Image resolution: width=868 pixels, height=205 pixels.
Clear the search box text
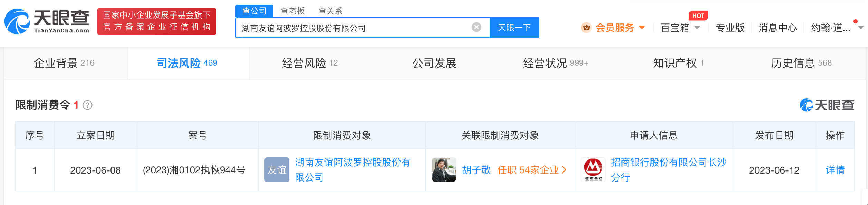pyautogui.click(x=476, y=27)
